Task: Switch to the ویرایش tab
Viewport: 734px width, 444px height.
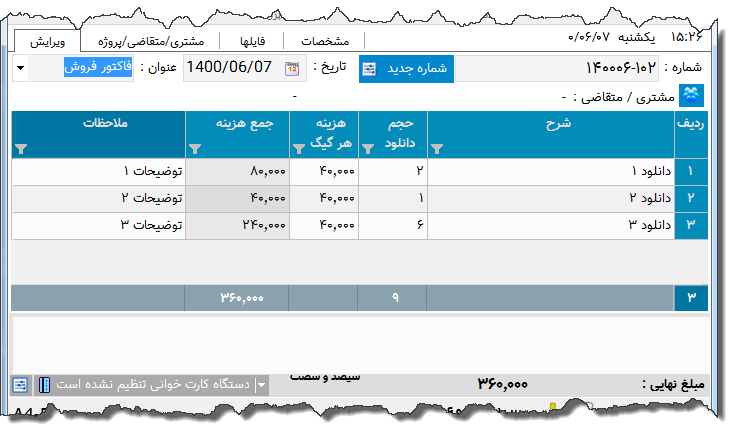Action: click(x=48, y=41)
